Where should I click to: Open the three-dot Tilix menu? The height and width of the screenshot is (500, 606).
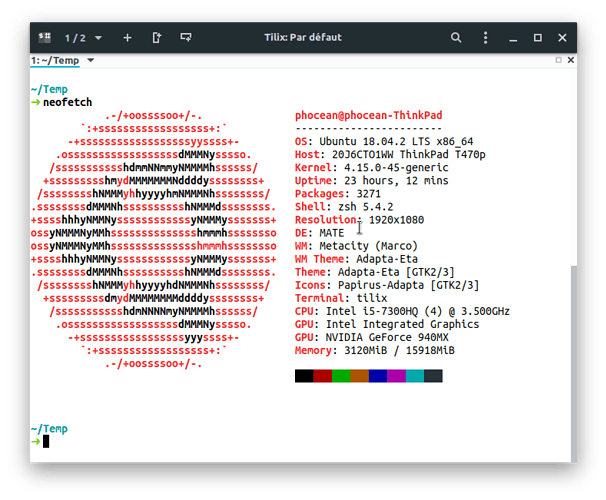[485, 37]
